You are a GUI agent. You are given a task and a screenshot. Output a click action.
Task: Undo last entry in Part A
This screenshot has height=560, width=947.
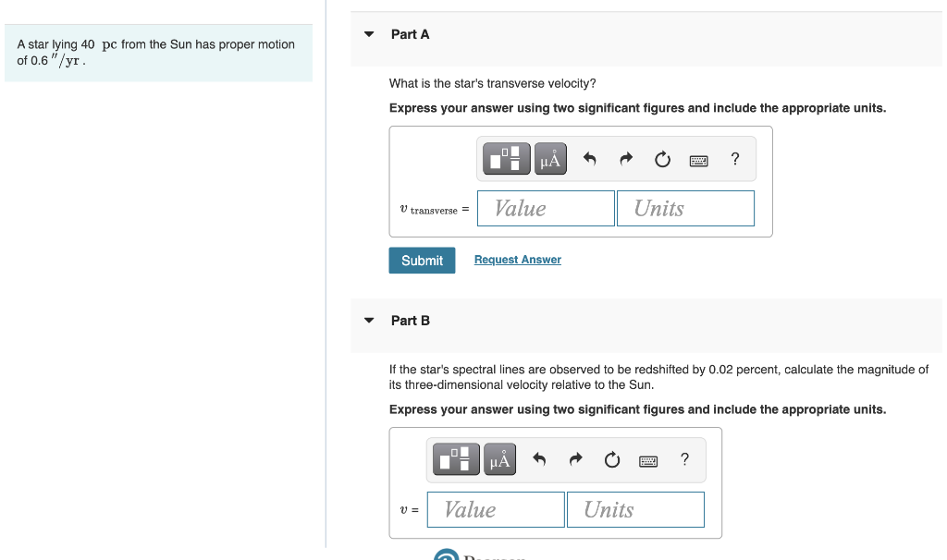coord(589,159)
